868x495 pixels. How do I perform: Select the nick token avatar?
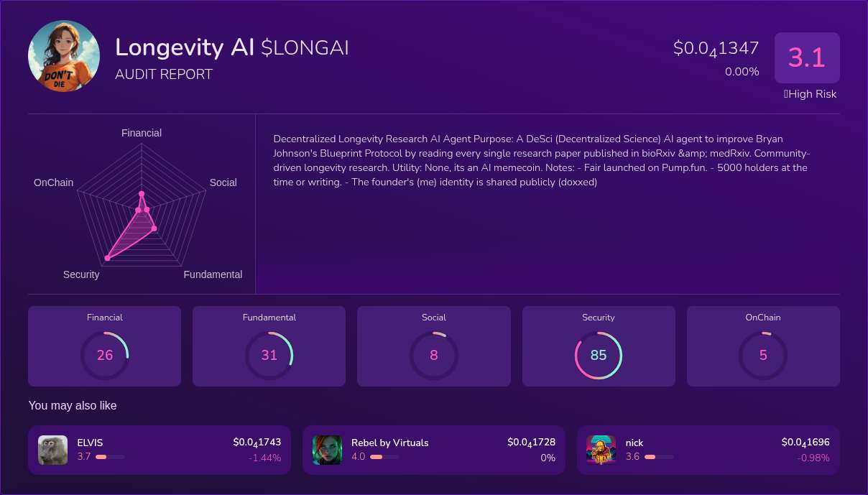click(601, 450)
